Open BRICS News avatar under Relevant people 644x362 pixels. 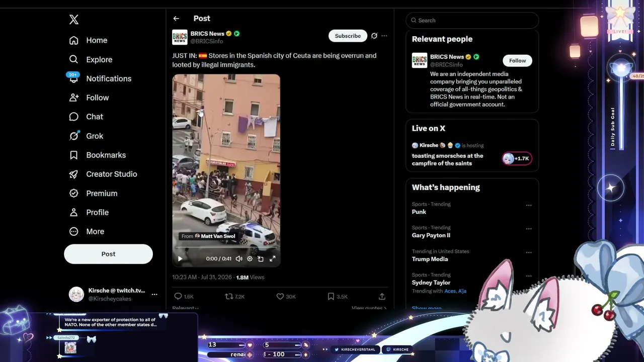point(420,60)
